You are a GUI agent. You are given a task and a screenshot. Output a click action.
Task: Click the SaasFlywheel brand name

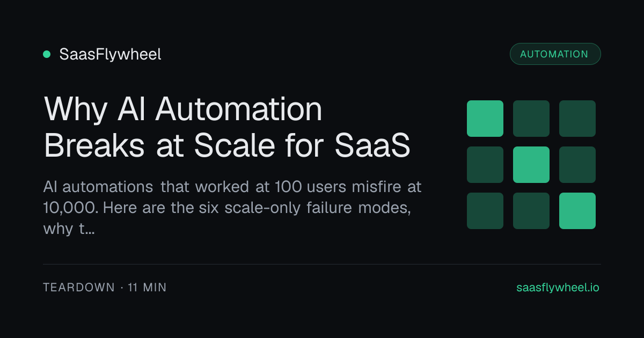(x=110, y=54)
